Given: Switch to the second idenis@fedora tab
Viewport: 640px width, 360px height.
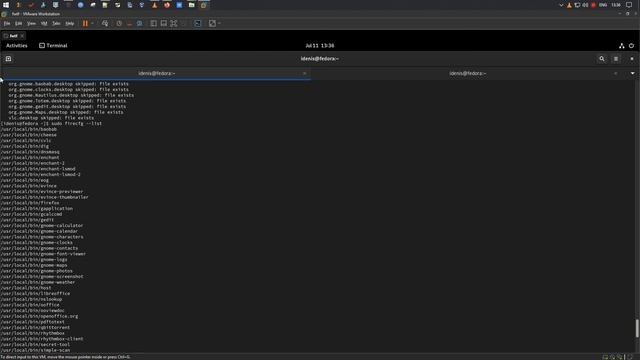Looking at the screenshot, I should coord(467,73).
